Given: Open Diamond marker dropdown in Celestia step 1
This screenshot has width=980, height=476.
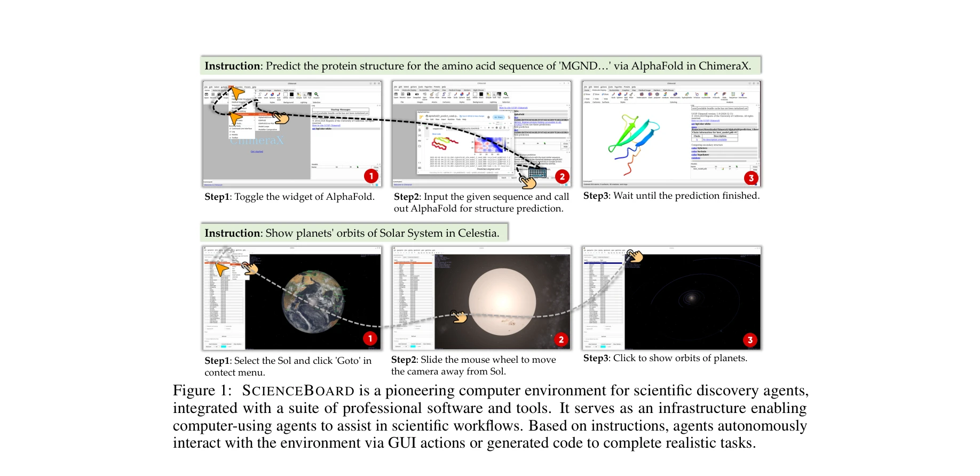Looking at the screenshot, I should tap(210, 346).
